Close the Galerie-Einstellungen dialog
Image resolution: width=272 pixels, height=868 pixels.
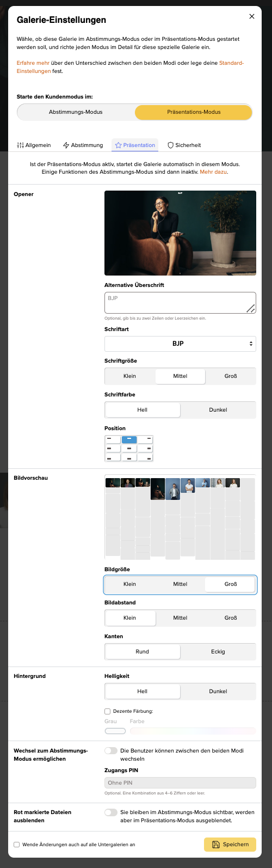(252, 16)
